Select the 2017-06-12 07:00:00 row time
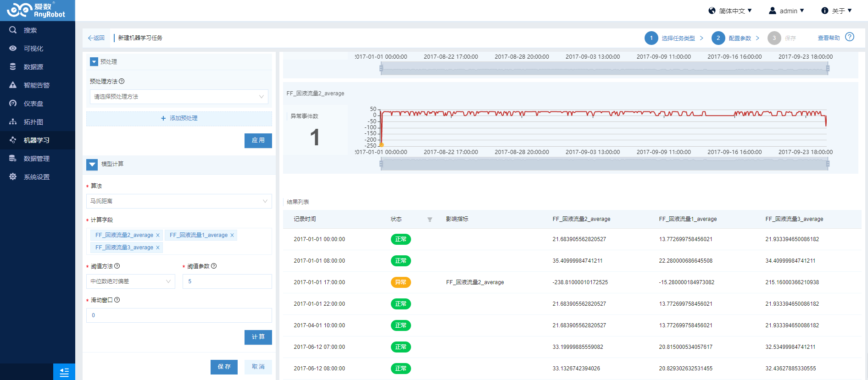The height and width of the screenshot is (380, 868). (x=319, y=347)
